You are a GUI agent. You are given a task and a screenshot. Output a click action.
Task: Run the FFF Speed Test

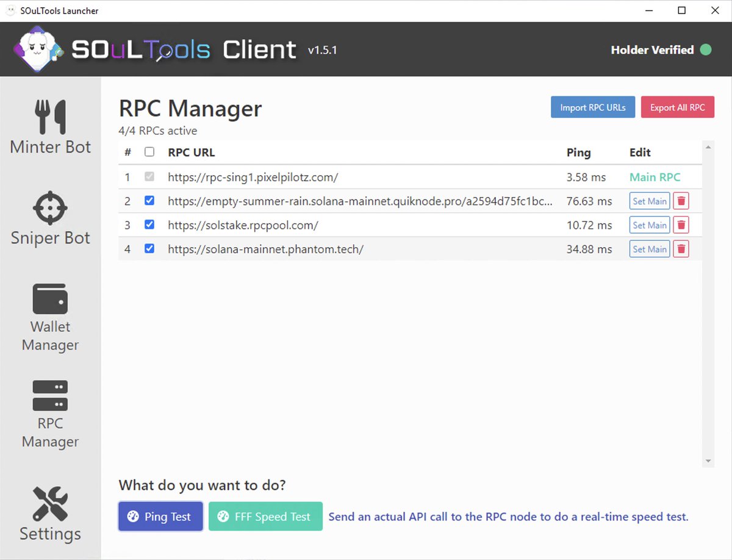pyautogui.click(x=265, y=517)
